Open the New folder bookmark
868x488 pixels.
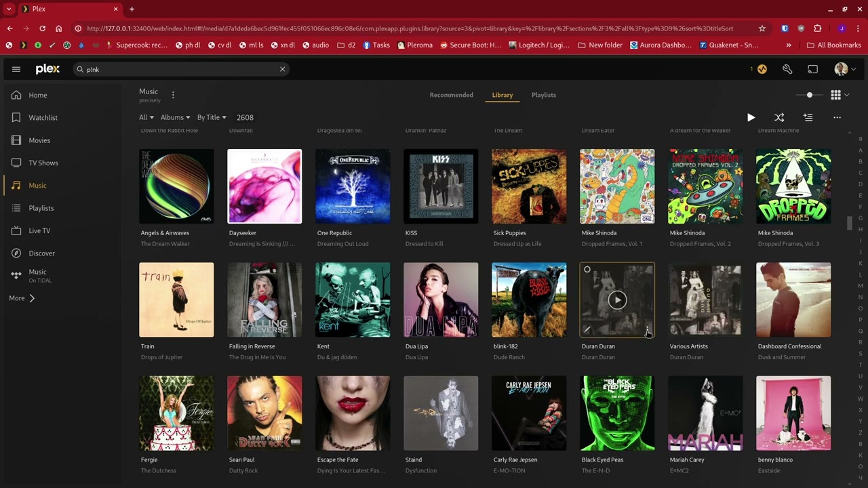pos(600,45)
